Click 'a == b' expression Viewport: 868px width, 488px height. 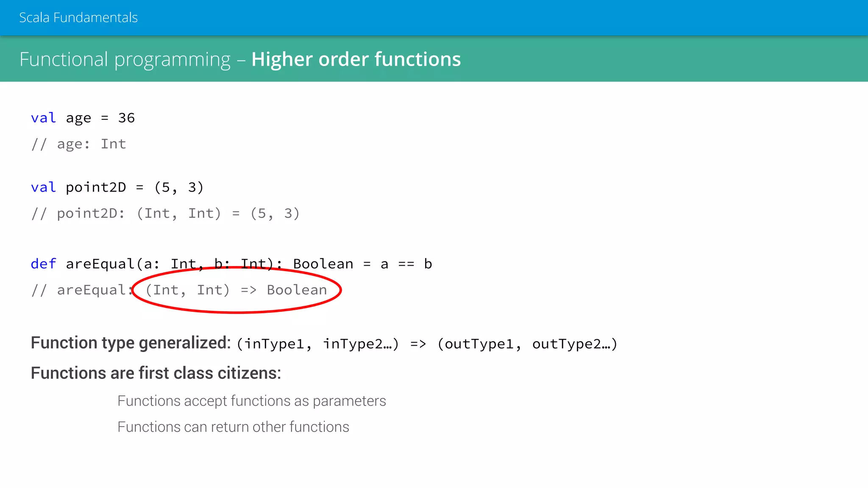tap(406, 264)
